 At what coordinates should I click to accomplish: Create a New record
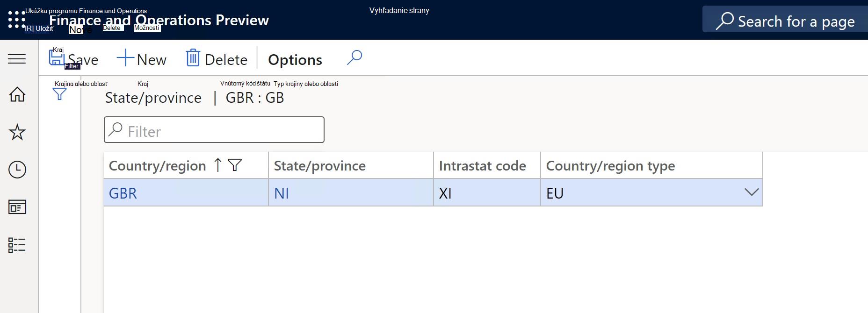142,59
